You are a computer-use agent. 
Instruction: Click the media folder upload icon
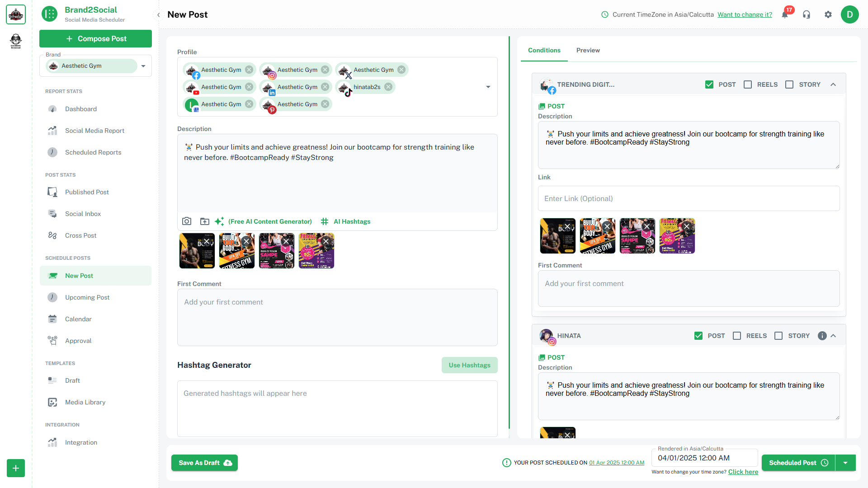point(205,221)
